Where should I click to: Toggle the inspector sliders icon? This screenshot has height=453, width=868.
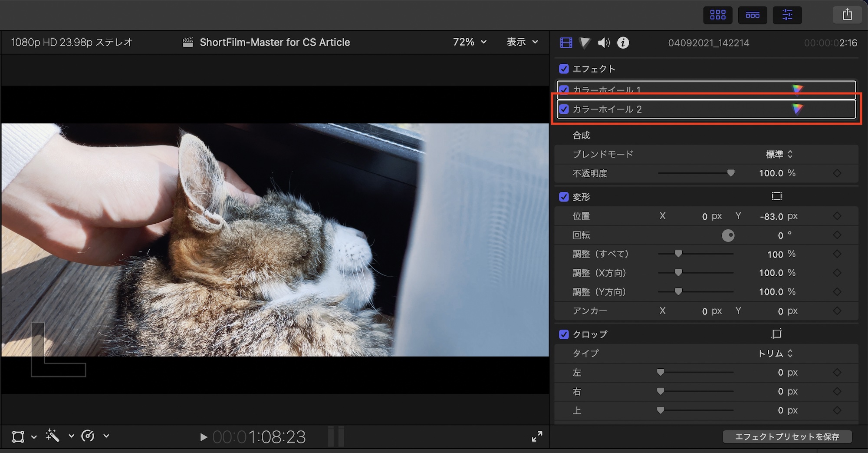787,15
